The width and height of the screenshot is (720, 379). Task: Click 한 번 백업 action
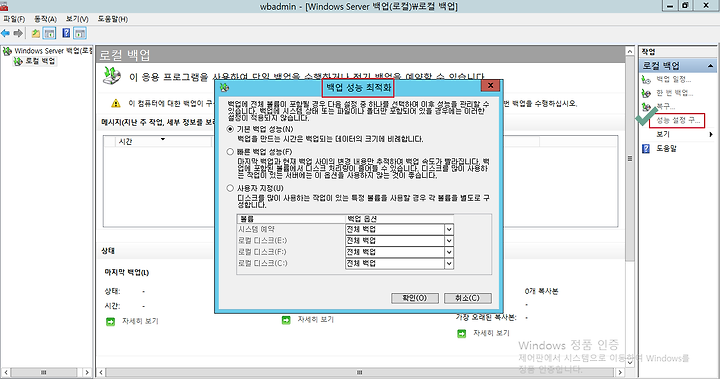[675, 93]
